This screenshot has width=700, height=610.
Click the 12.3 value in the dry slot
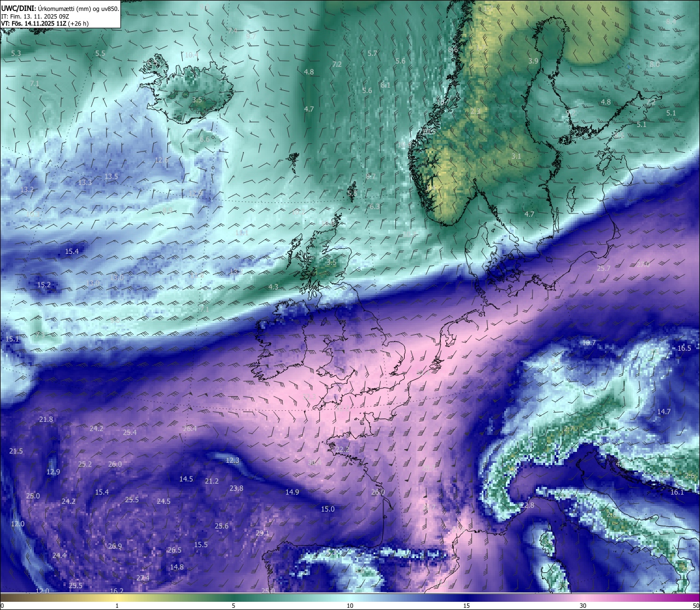pos(232,460)
